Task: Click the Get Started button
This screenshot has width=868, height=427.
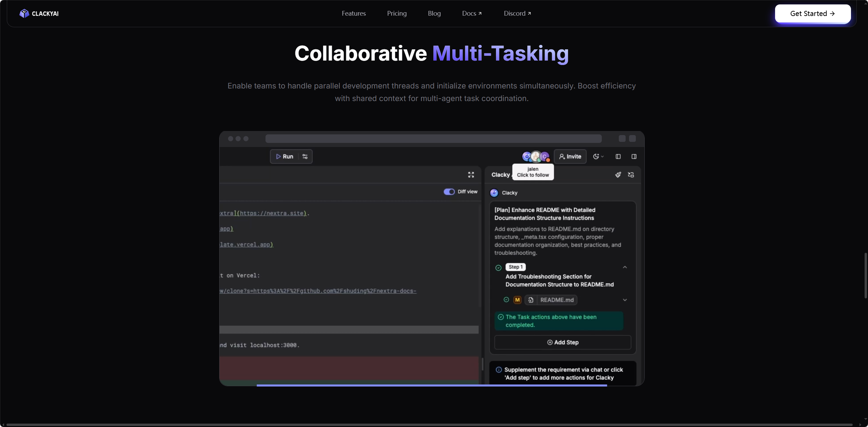Action: (x=813, y=14)
